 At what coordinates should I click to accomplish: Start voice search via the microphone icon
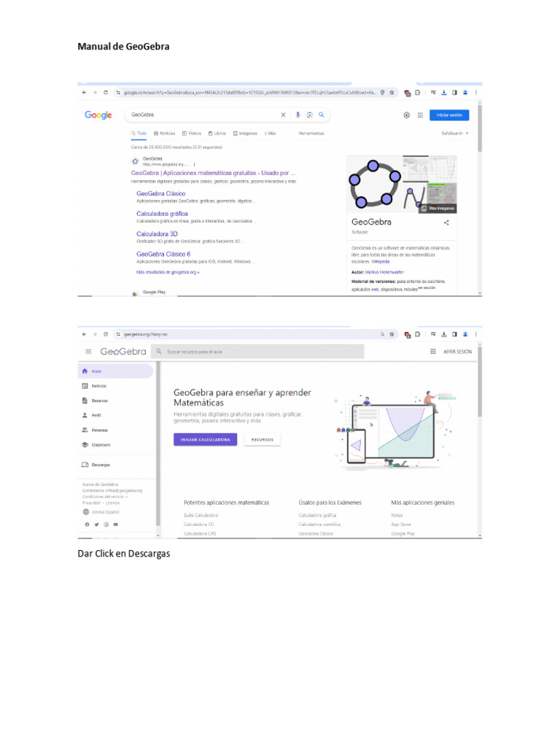click(297, 115)
